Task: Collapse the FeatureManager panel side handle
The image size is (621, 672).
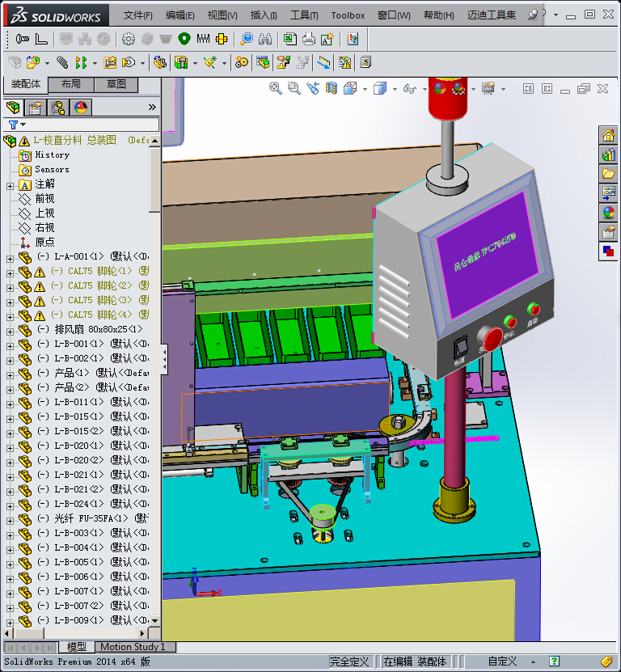Action: point(165,360)
